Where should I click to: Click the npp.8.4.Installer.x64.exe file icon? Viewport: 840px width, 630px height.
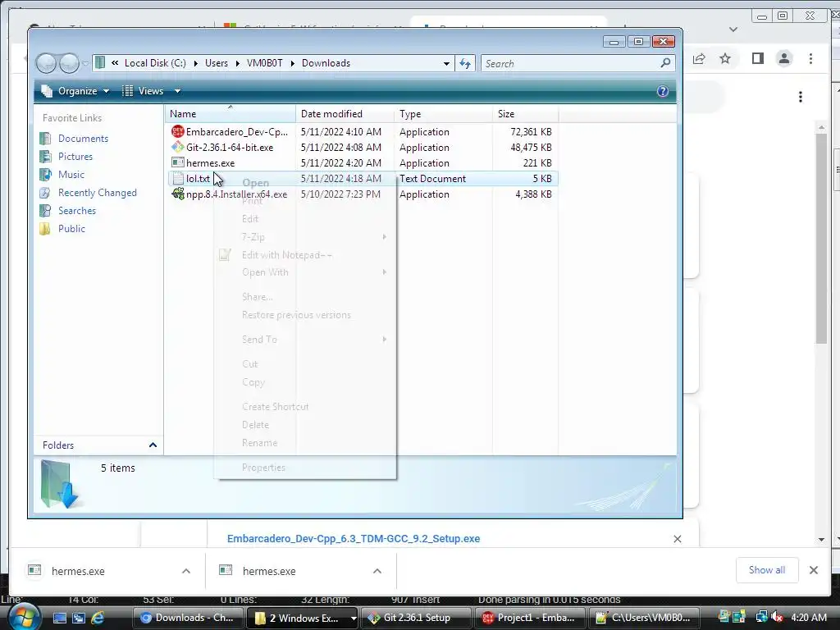click(x=177, y=194)
